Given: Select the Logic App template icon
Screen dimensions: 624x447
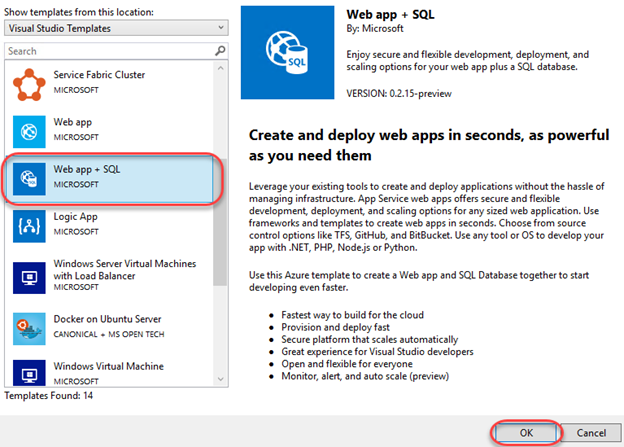Looking at the screenshot, I should point(29,226).
